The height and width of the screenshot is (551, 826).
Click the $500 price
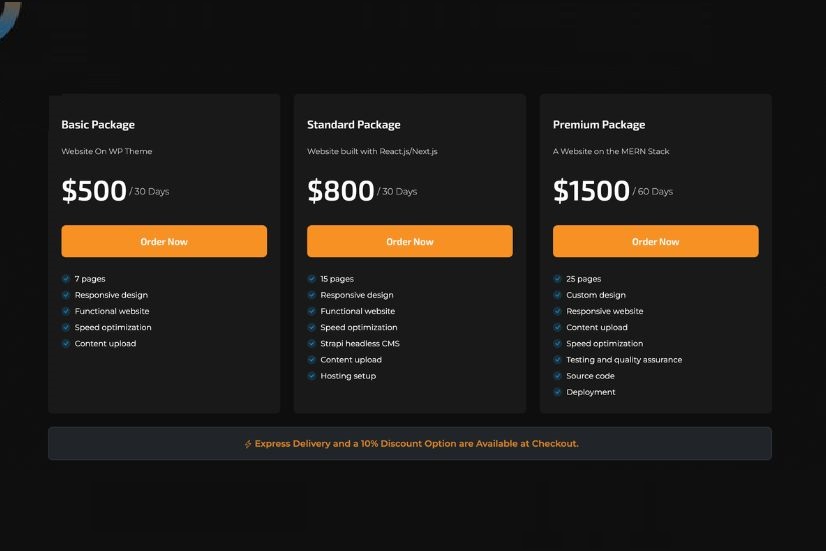[x=94, y=191]
